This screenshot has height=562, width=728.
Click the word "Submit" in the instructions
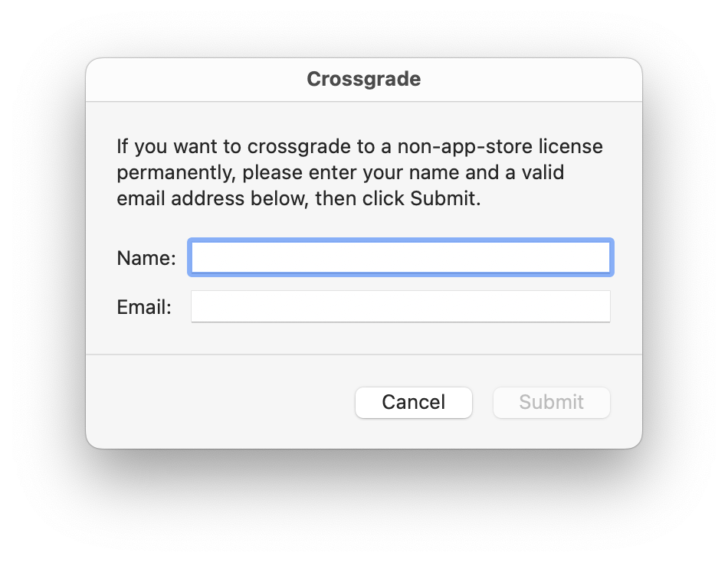[442, 198]
